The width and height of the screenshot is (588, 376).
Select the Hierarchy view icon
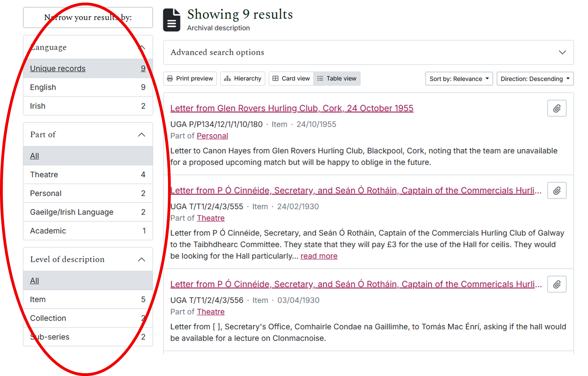(x=228, y=79)
